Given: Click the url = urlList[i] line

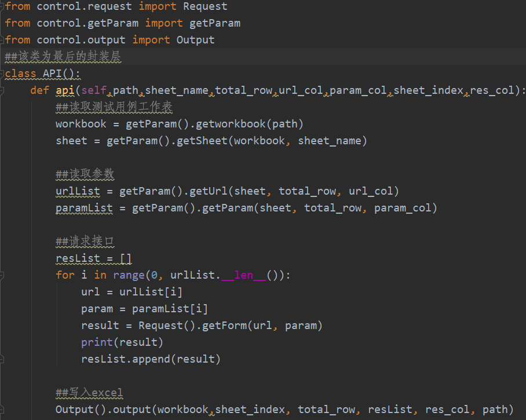Looking at the screenshot, I should pos(132,292).
